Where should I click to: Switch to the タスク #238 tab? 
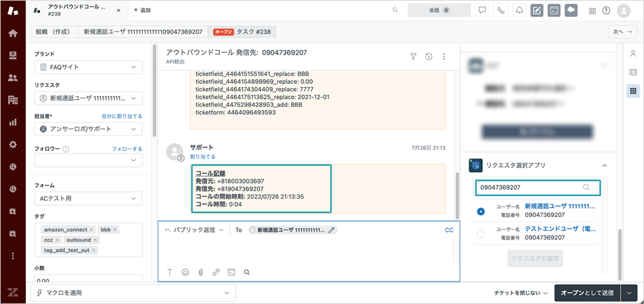click(x=242, y=32)
